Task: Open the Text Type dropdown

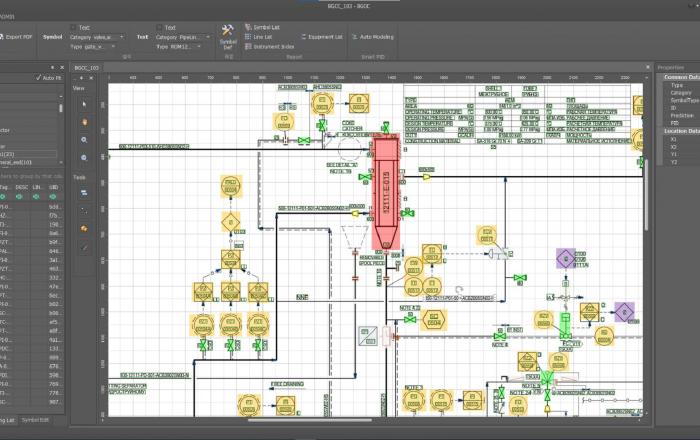Action: pyautogui.click(x=179, y=46)
